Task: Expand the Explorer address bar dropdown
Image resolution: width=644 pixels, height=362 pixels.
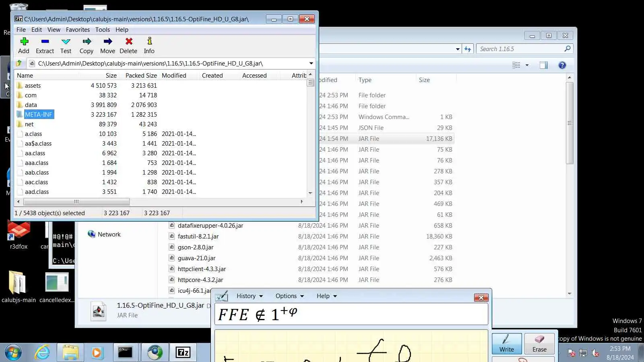Action: click(x=458, y=49)
